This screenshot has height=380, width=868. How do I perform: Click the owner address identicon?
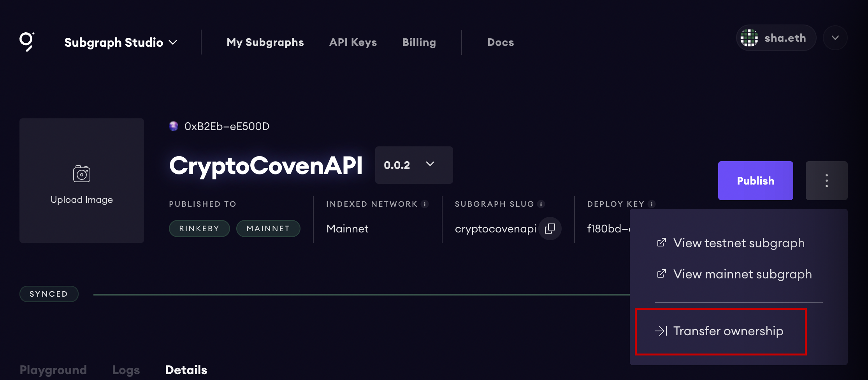click(174, 126)
